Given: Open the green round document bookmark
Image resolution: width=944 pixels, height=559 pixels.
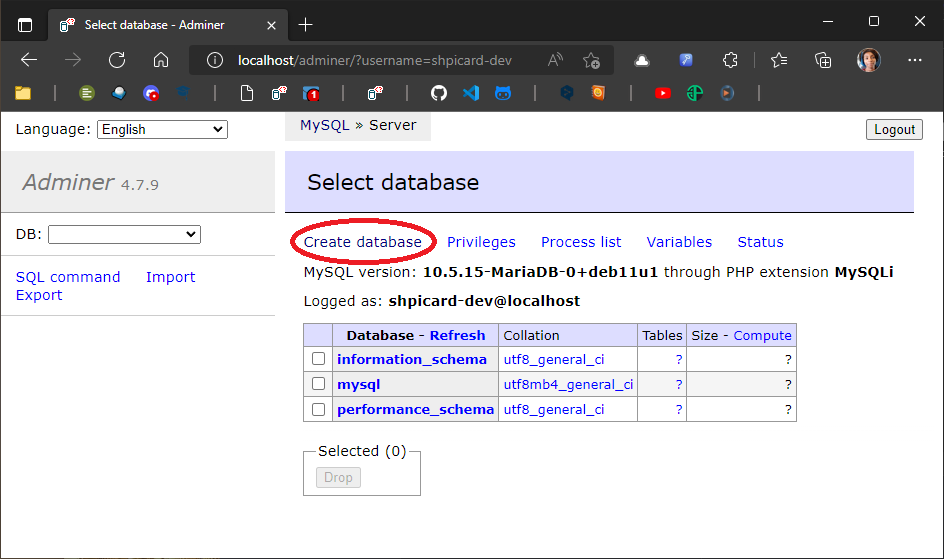Looking at the screenshot, I should (87, 93).
